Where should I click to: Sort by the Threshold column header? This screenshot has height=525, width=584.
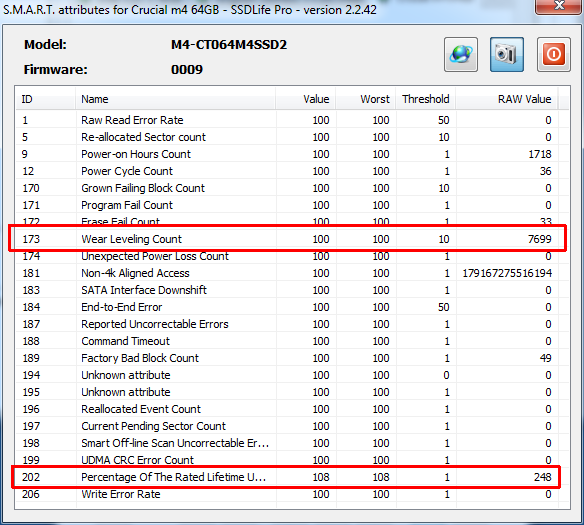click(426, 99)
